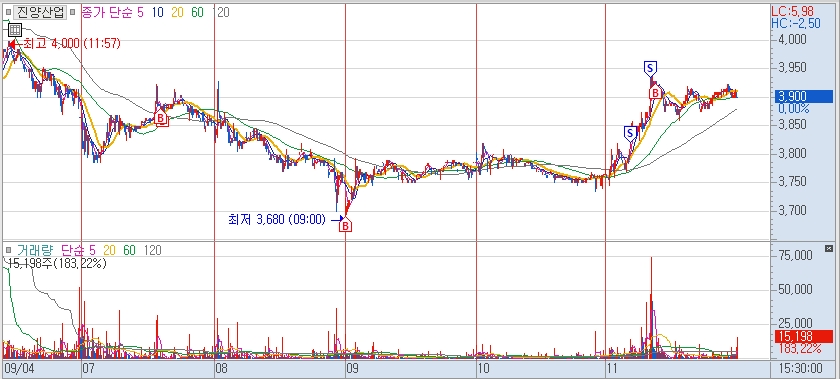Click the yellow 20 volume moving average label
The width and height of the screenshot is (840, 379).
[110, 250]
